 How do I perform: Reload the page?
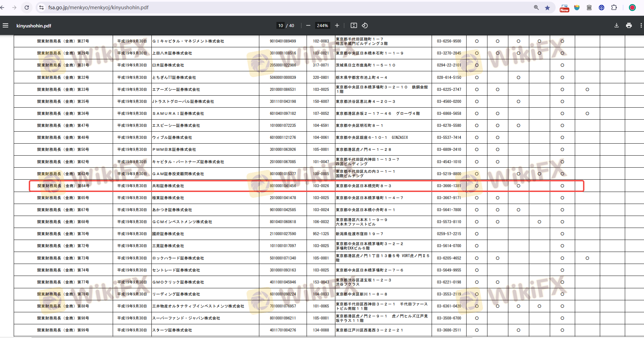point(27,8)
